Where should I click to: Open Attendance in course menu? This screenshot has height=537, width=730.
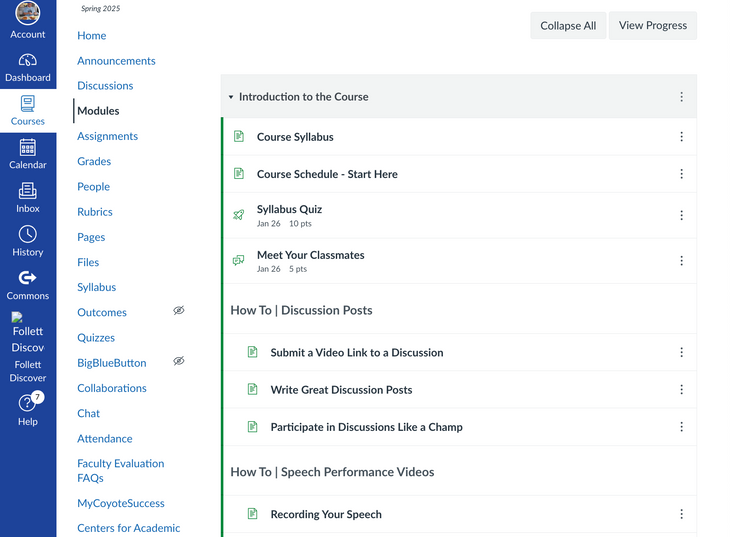click(105, 438)
